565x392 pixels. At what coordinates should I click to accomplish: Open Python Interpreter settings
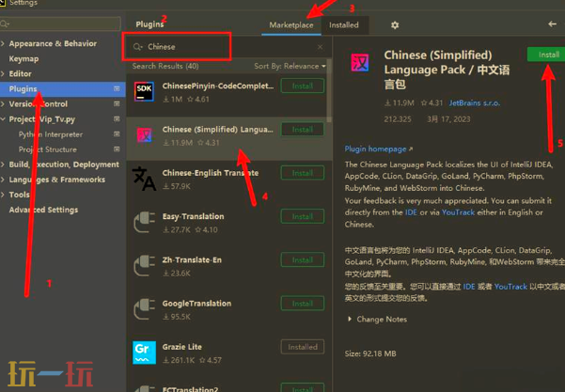[x=51, y=134]
